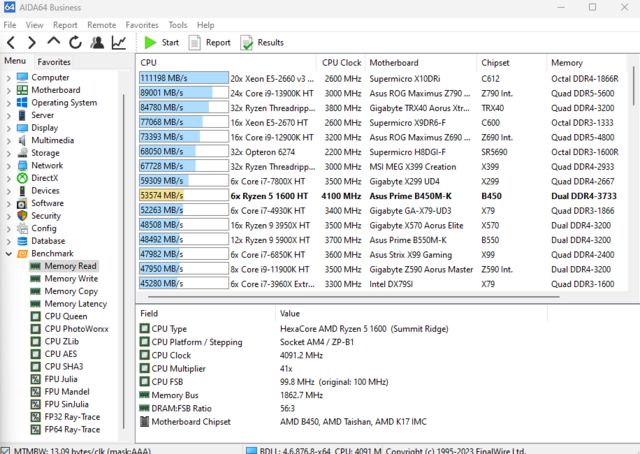The image size is (640, 454).
Task: Expand the Config tree node
Action: (x=9, y=229)
